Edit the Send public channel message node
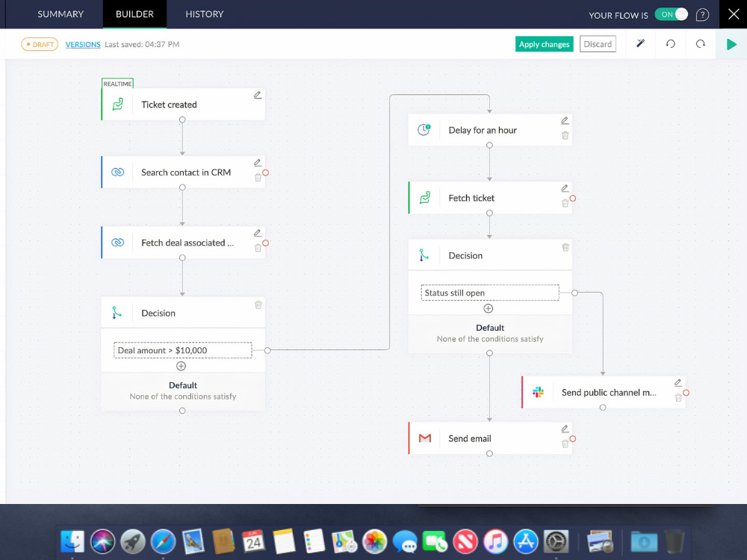This screenshot has width=747, height=560. click(678, 383)
